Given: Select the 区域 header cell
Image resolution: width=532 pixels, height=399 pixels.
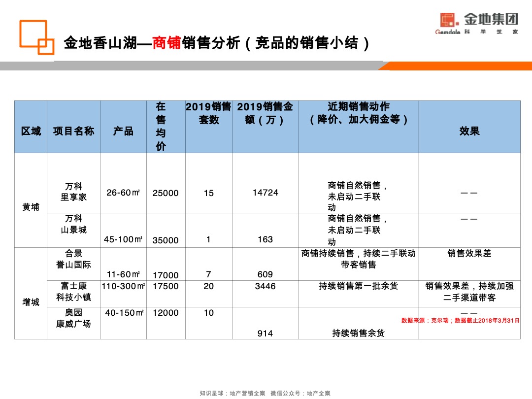Looking at the screenshot, I should (x=31, y=131).
